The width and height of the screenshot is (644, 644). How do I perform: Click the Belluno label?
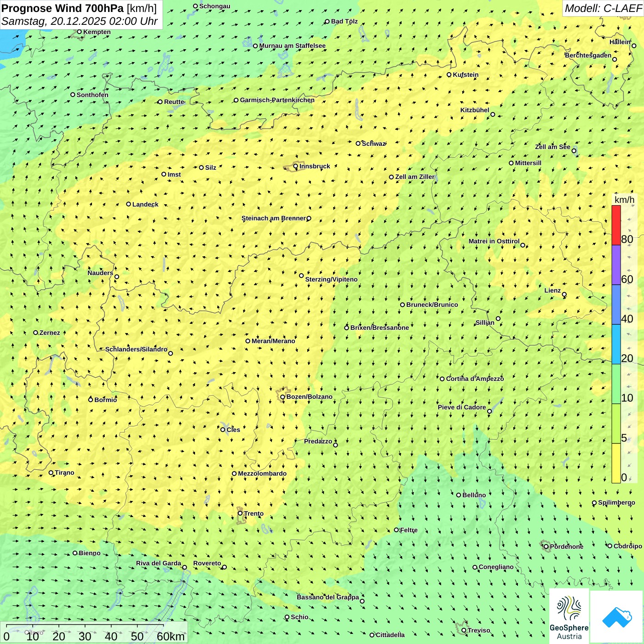click(x=474, y=495)
